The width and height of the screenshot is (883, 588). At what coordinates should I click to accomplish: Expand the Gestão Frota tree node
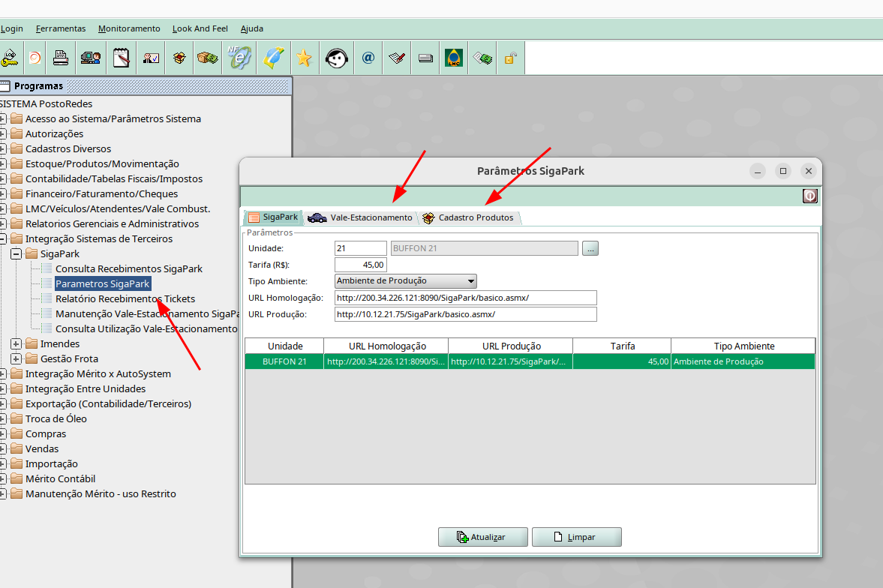[17, 358]
